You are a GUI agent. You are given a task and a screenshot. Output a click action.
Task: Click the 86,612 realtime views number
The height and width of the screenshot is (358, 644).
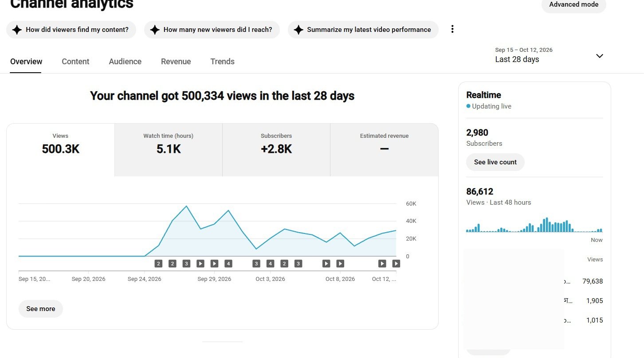(479, 191)
